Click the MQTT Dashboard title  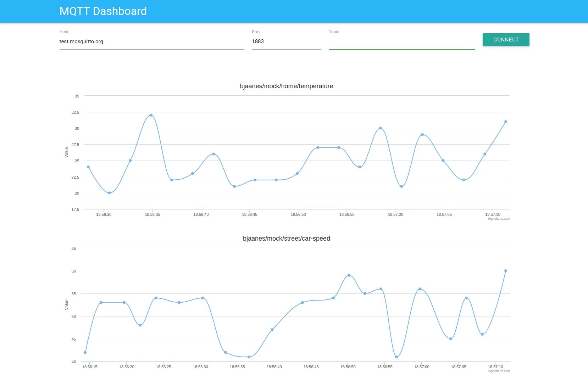tap(103, 11)
